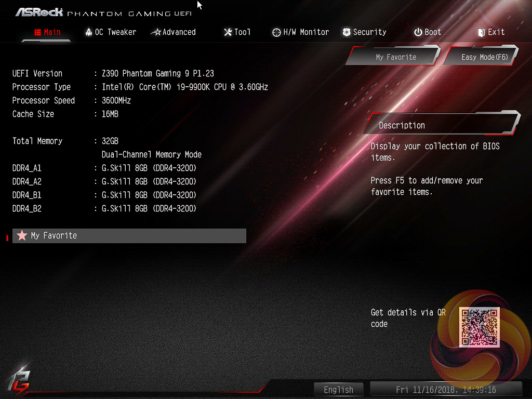Click the QR code image

tap(480, 327)
